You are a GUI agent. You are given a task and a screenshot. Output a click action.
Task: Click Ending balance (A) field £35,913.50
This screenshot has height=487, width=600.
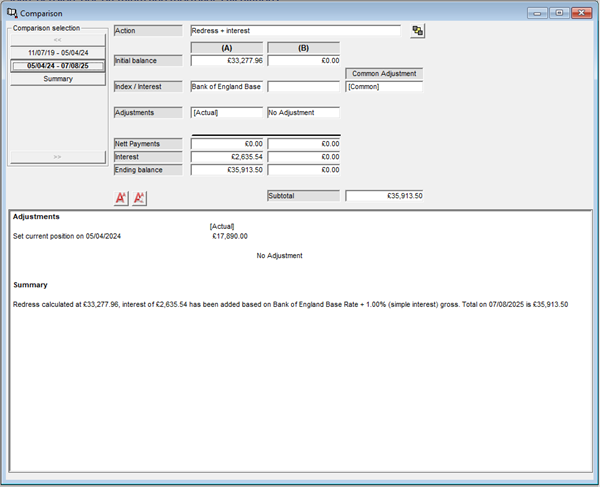(227, 170)
